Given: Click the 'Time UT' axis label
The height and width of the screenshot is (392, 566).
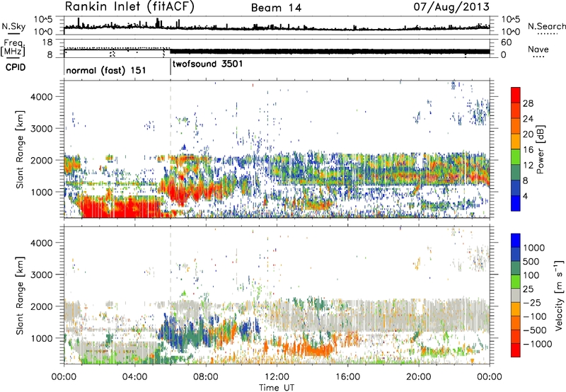Looking at the screenshot, I should tap(276, 388).
